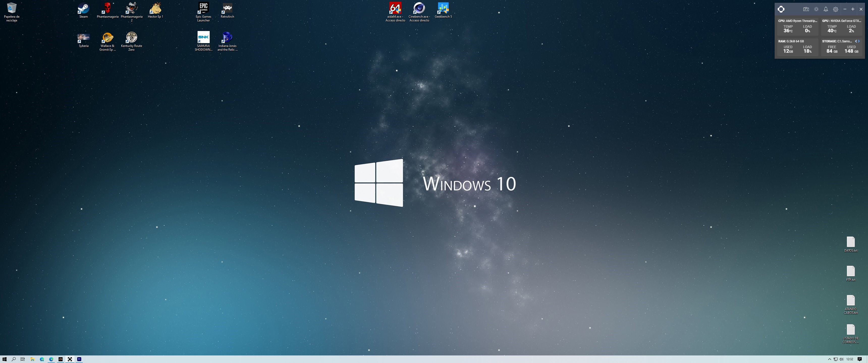Select the Kentucky Route Zero shortcut

131,41
